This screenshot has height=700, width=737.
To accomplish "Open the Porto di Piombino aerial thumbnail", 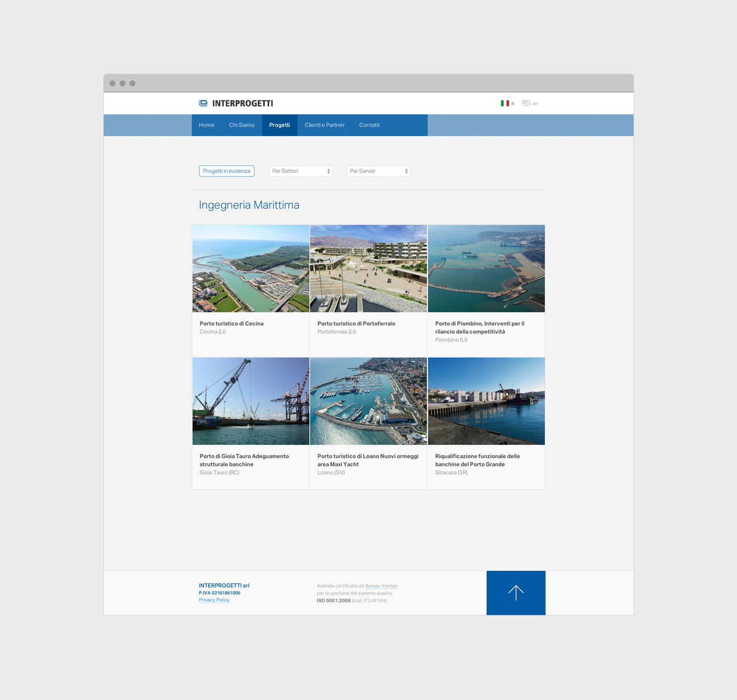I will (x=486, y=269).
